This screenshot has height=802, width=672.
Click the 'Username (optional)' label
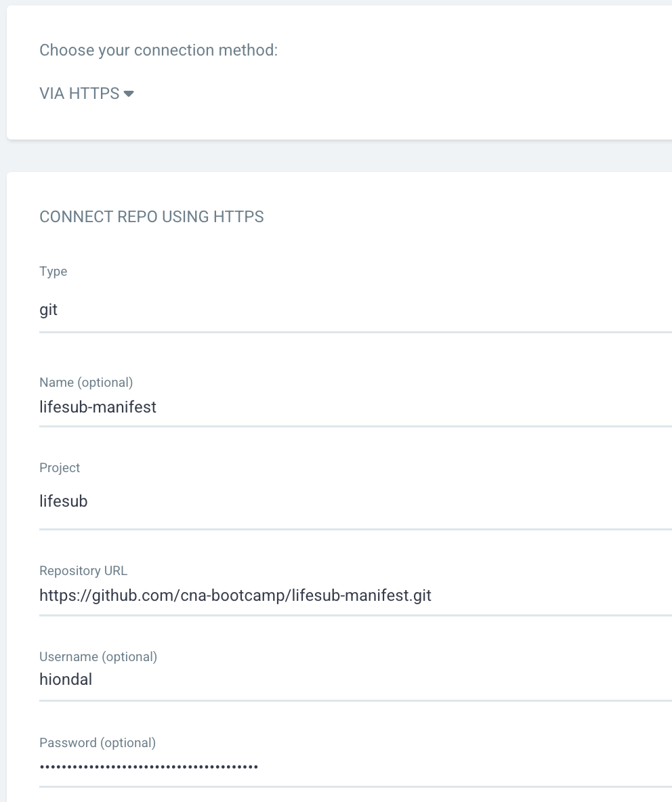tap(98, 656)
